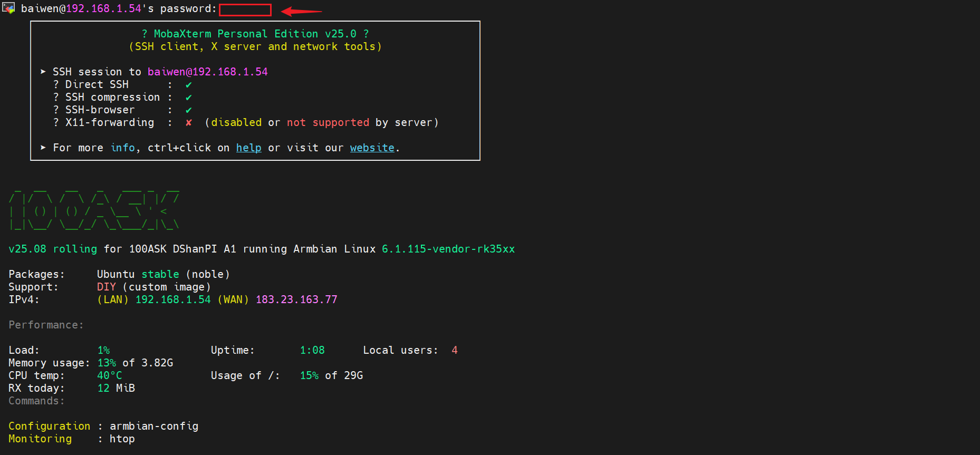Click the MobaXterm Personal Edition v25.0 title

[x=255, y=34]
